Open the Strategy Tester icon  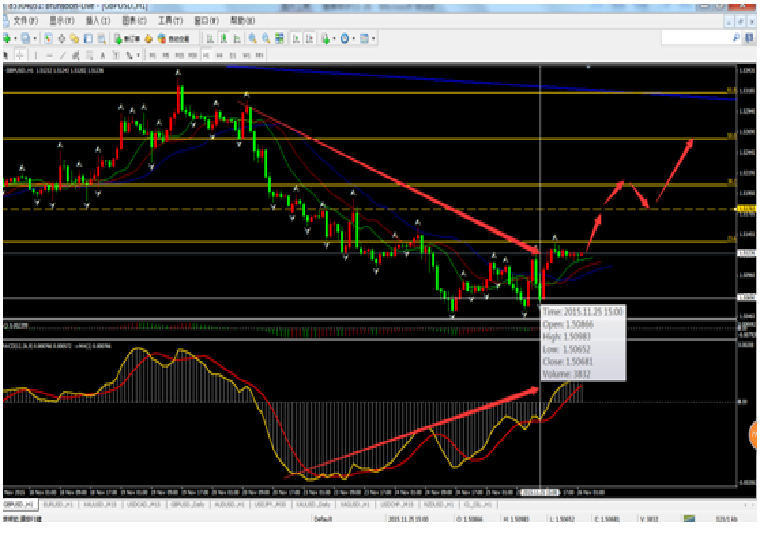click(x=102, y=39)
